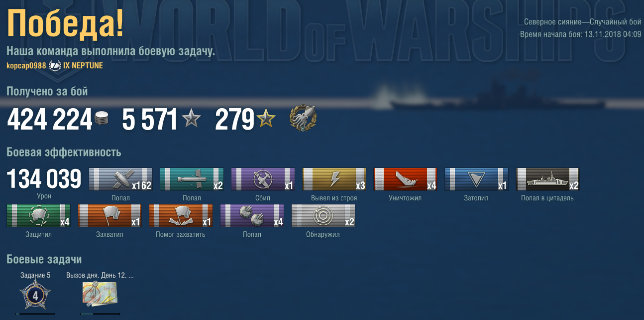Image resolution: width=644 pixels, height=320 pixels.
Task: Select the assisted in capture ribbon
Action: pos(181,216)
